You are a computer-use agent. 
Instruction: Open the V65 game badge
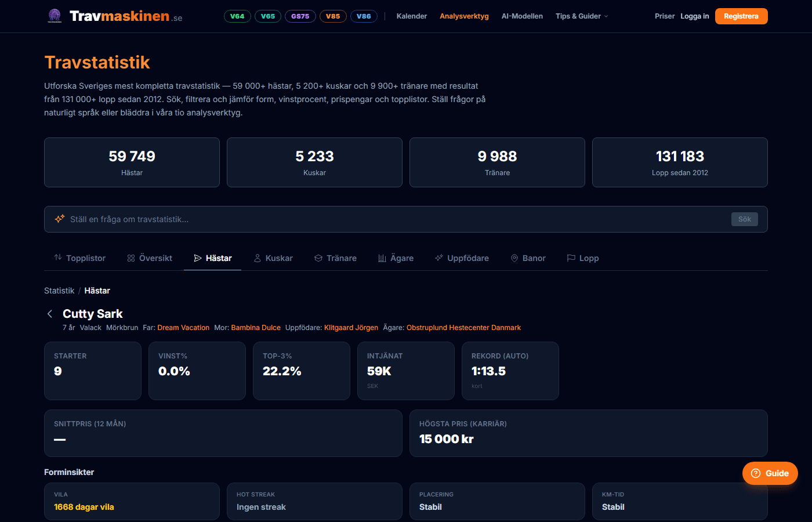tap(268, 16)
